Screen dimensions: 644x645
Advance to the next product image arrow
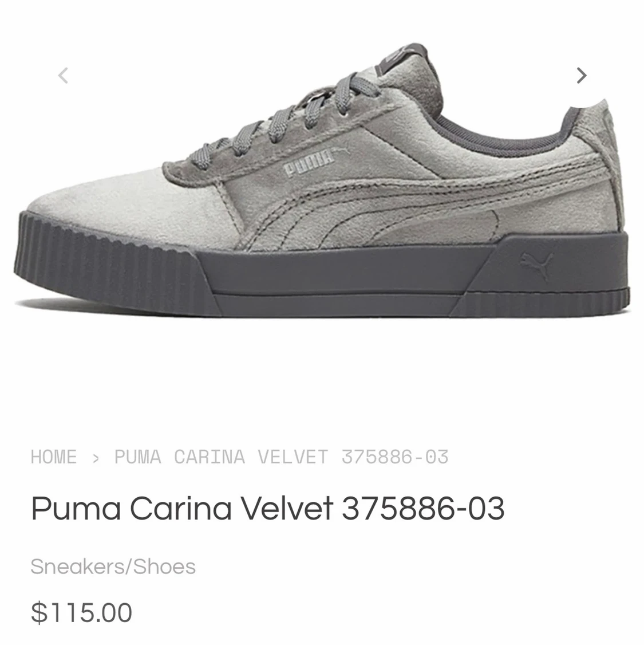click(x=581, y=75)
